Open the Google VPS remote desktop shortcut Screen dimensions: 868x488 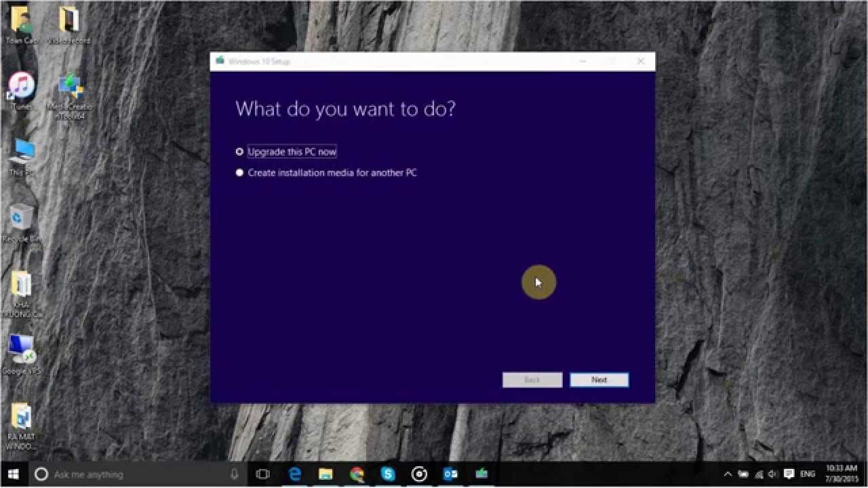[22, 354]
